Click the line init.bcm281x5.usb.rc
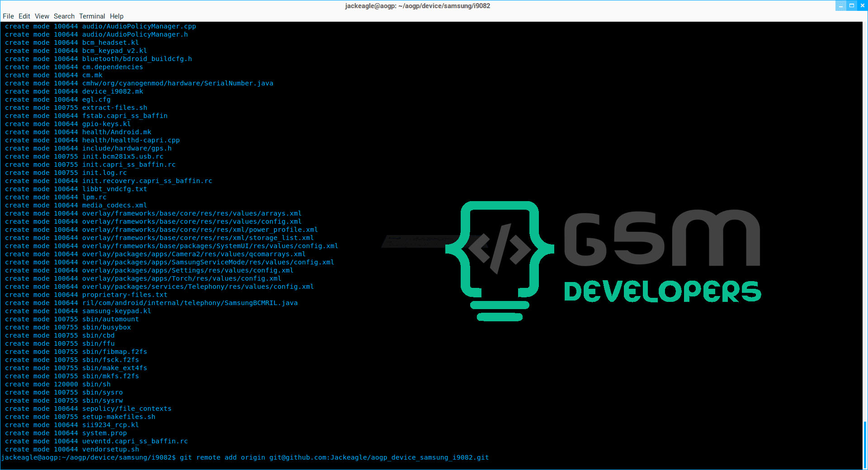Image resolution: width=868 pixels, height=470 pixels. coord(84,157)
